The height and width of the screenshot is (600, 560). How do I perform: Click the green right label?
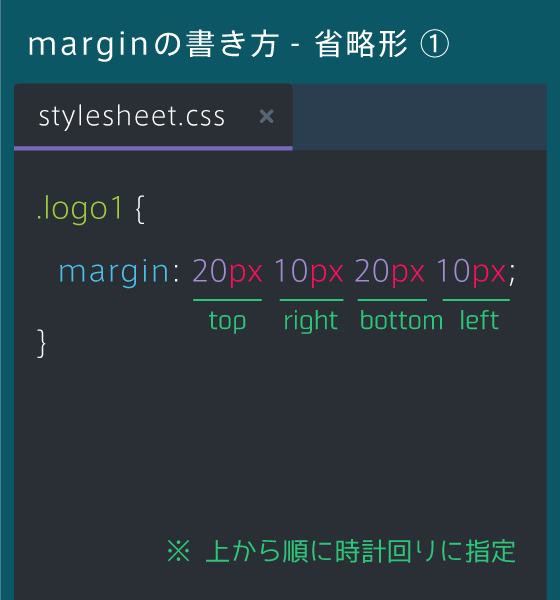point(311,321)
